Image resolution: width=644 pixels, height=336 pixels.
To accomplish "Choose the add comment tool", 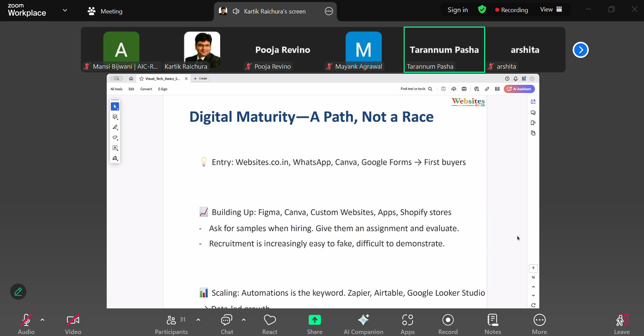I will click(115, 117).
